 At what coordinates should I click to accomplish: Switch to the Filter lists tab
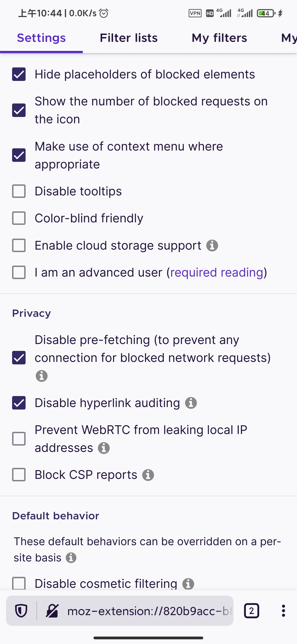click(x=128, y=38)
